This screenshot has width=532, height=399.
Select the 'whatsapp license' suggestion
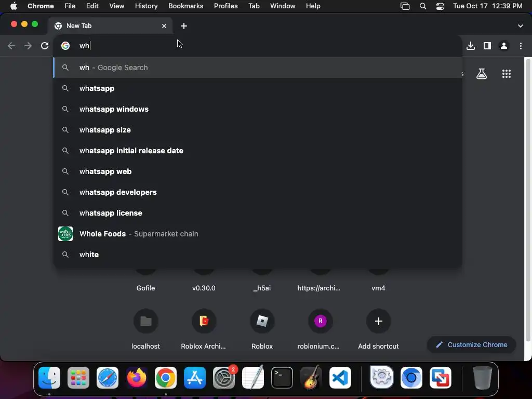point(258,212)
